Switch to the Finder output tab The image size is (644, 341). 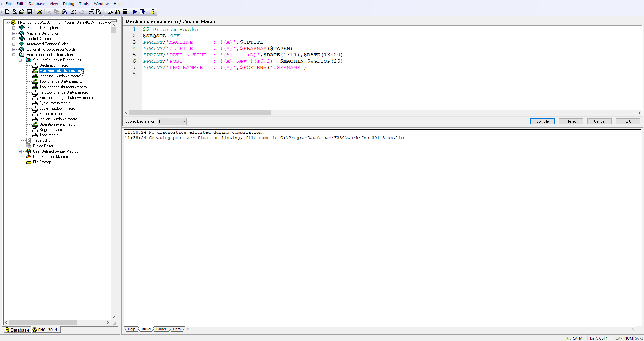[x=161, y=329]
